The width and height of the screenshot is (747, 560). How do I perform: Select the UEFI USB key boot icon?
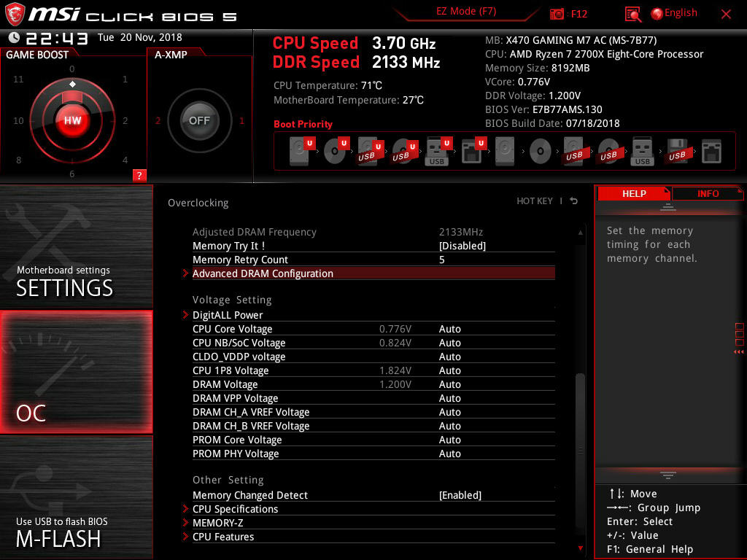[438, 152]
